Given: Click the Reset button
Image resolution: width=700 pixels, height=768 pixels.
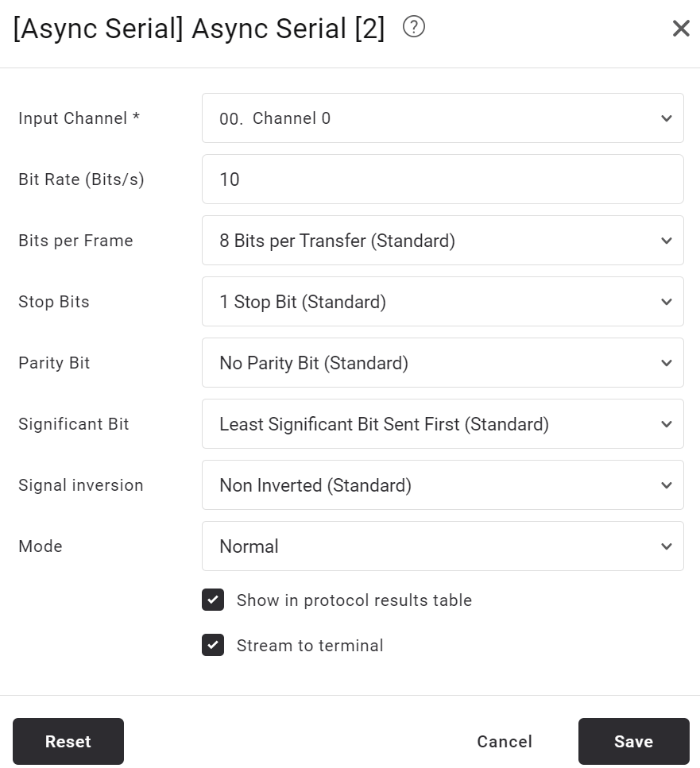Looking at the screenshot, I should [68, 742].
